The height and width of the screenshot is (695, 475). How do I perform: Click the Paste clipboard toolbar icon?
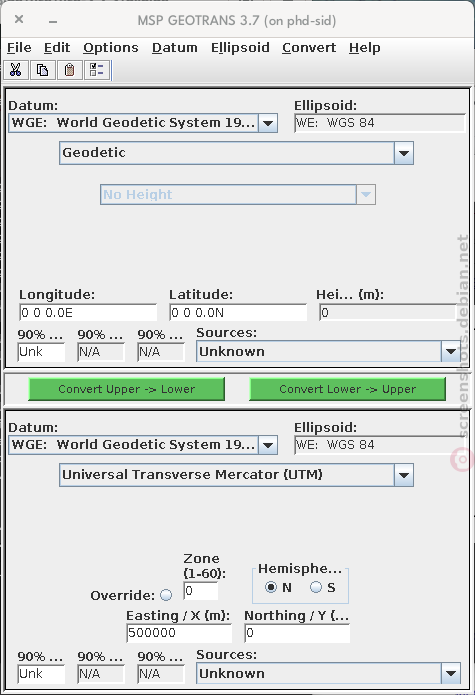point(69,70)
